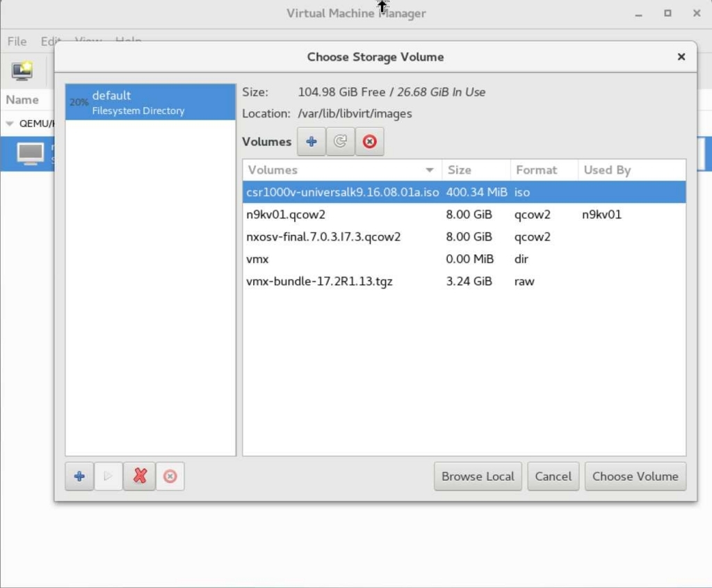Click n9kv01 in Used By column

coord(601,214)
